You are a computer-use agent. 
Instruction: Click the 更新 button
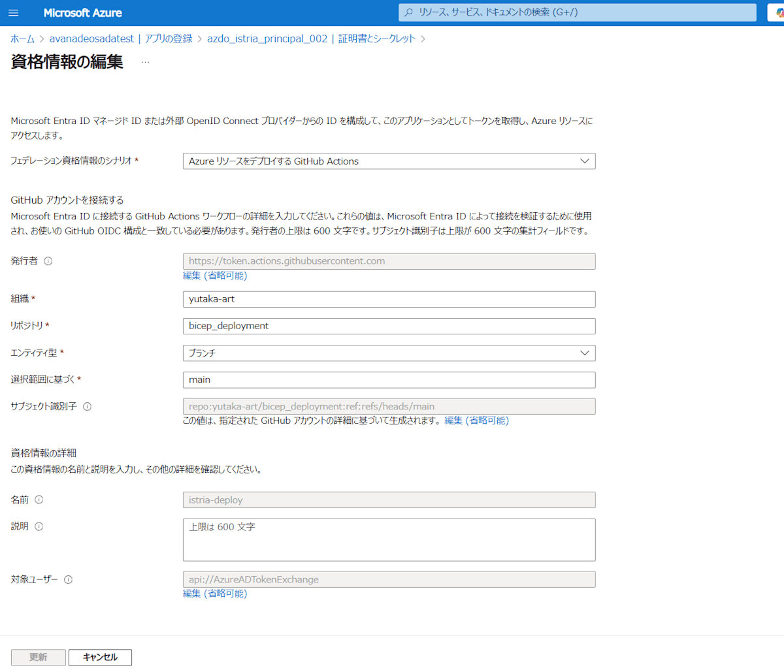tap(38, 658)
